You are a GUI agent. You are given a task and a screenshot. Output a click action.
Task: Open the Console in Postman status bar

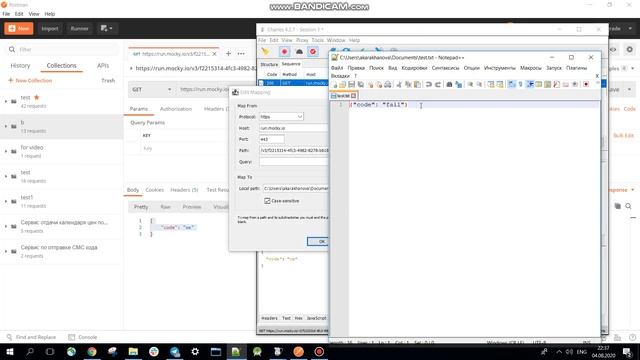(83, 337)
